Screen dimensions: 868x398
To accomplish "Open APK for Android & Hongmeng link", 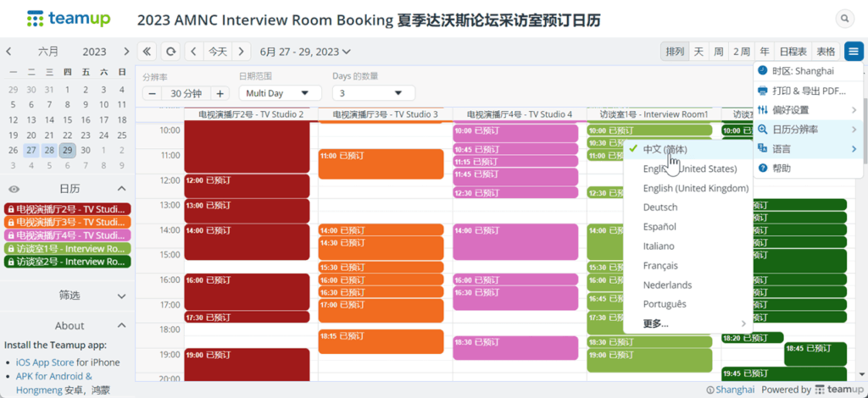I will pos(54,383).
